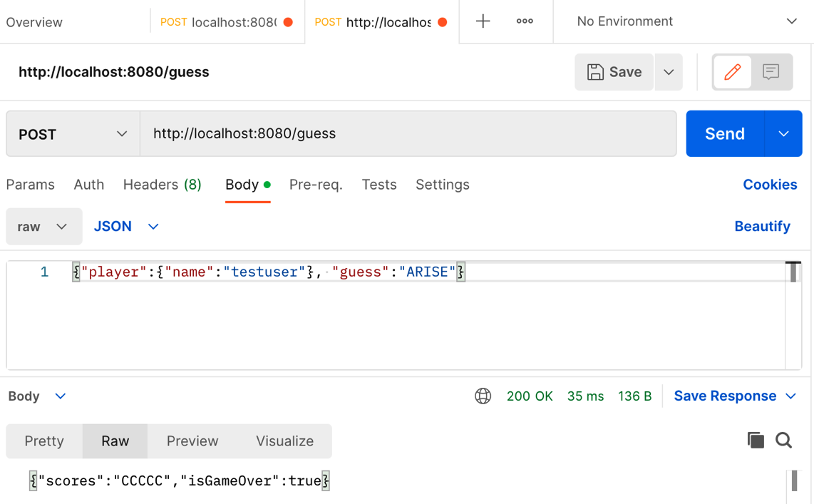Click the raw response text with scores
814x504 pixels.
180,481
